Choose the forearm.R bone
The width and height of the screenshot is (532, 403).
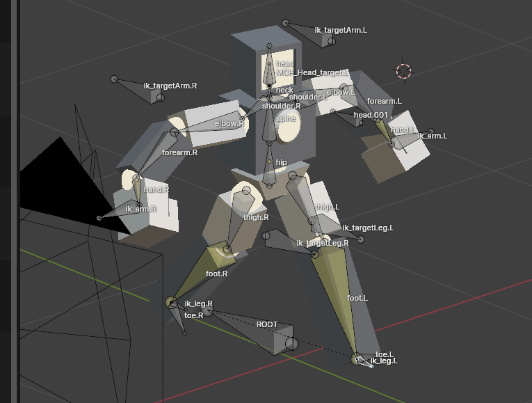[156, 156]
